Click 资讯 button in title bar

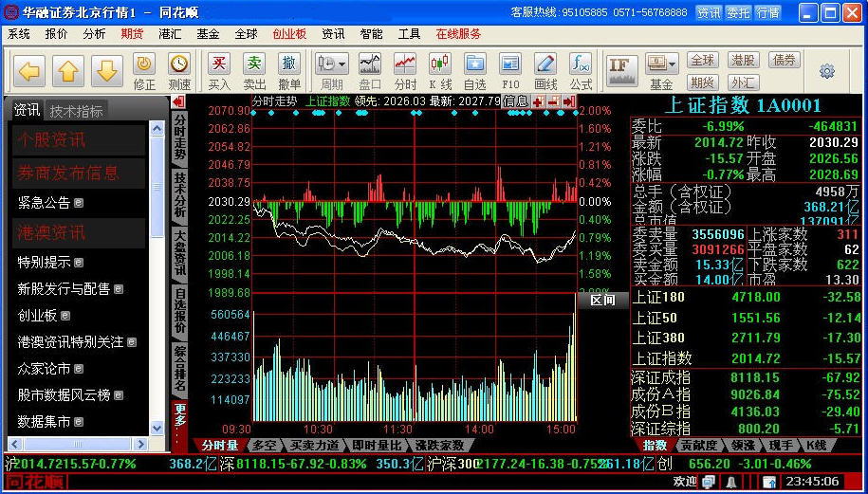pyautogui.click(x=709, y=12)
